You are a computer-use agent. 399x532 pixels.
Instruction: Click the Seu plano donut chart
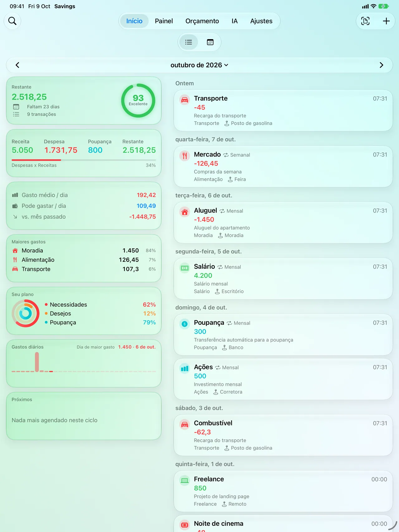coord(26,313)
